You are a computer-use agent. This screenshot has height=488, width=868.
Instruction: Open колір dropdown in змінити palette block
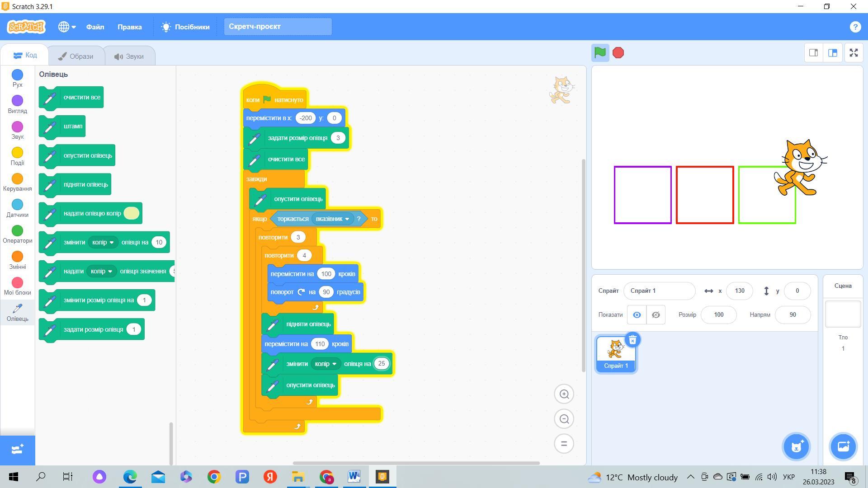point(103,242)
